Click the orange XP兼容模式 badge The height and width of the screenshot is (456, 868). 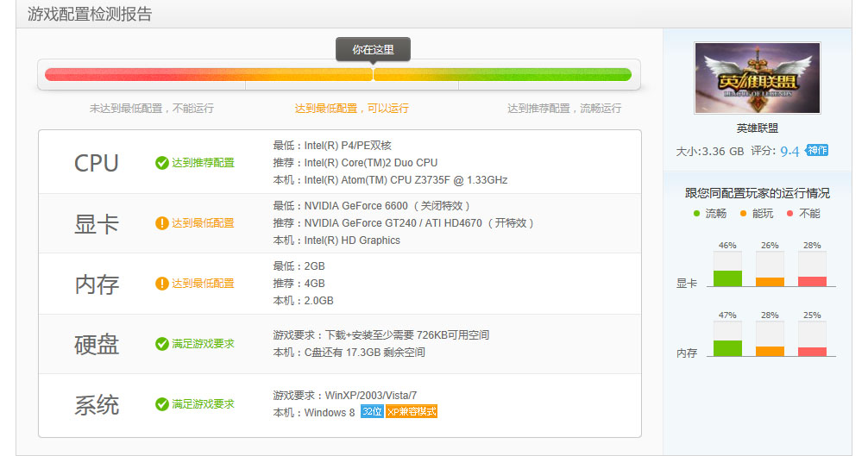[x=412, y=412]
